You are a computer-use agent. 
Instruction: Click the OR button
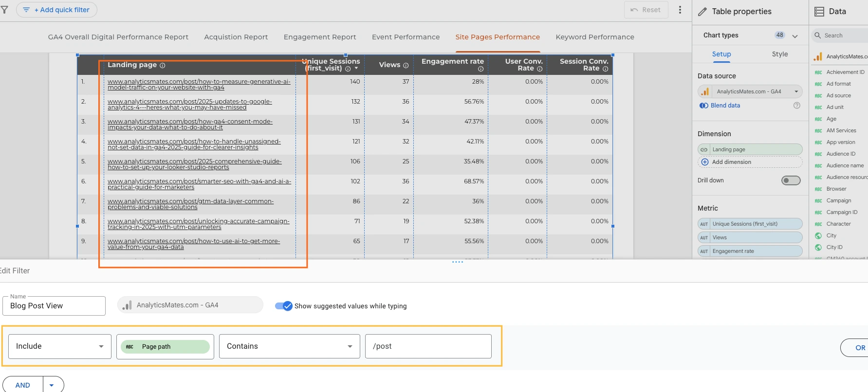point(855,348)
